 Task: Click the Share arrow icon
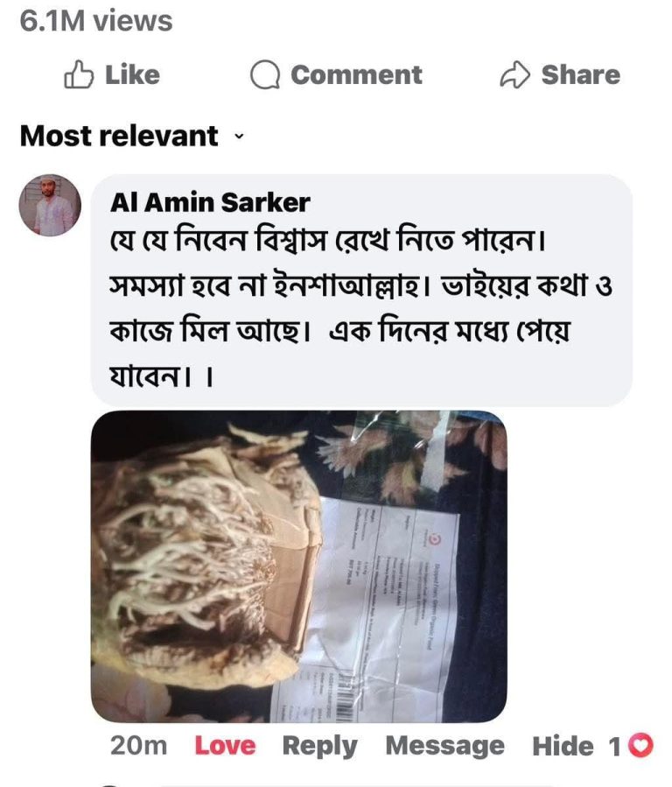[x=515, y=74]
